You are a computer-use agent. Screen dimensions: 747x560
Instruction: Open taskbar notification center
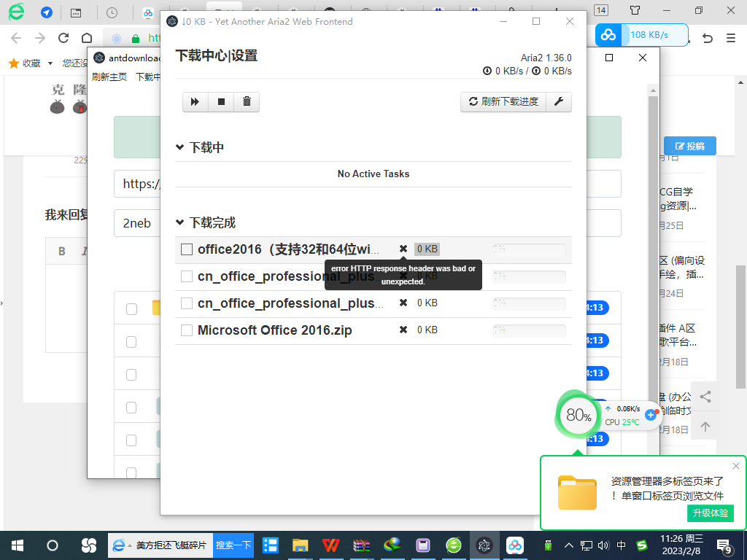tap(724, 546)
